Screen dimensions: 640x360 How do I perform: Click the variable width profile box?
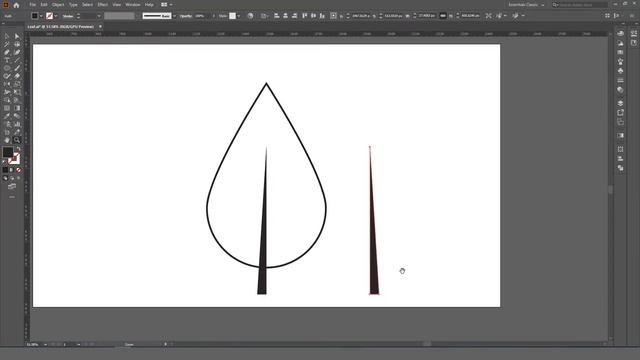click(119, 16)
